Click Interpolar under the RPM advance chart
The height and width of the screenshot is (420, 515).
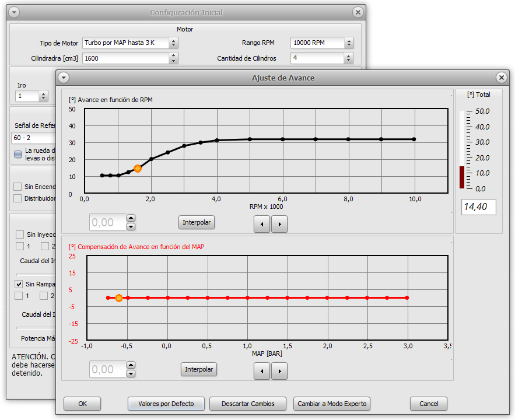click(x=197, y=222)
